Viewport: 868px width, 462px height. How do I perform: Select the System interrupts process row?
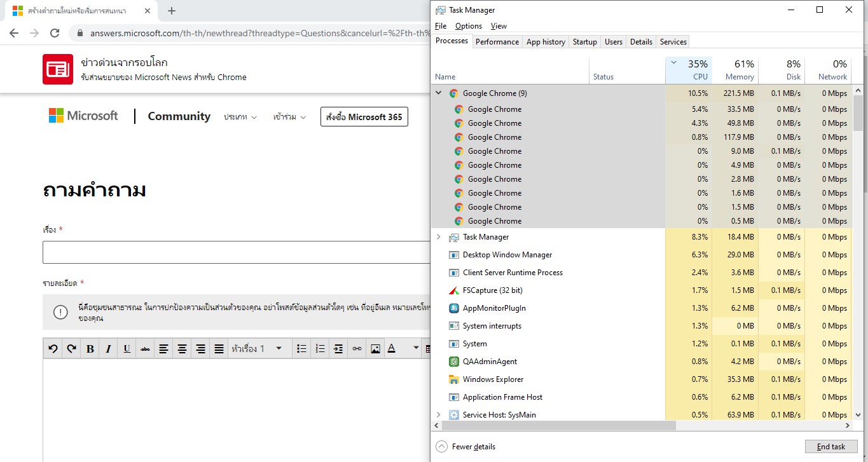click(x=641, y=326)
